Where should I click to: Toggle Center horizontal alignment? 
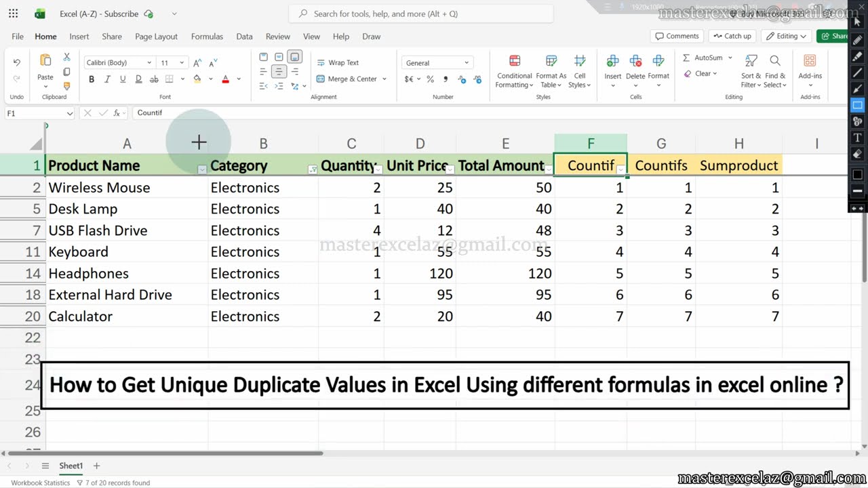[278, 72]
